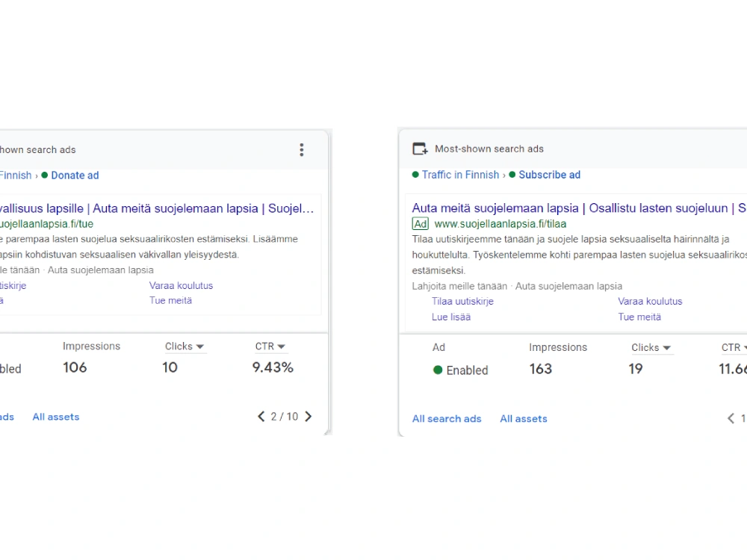The width and height of the screenshot is (747, 560).
Task: Click Varaa koulutus sitelink in Subscribe ad
Action: click(x=650, y=301)
